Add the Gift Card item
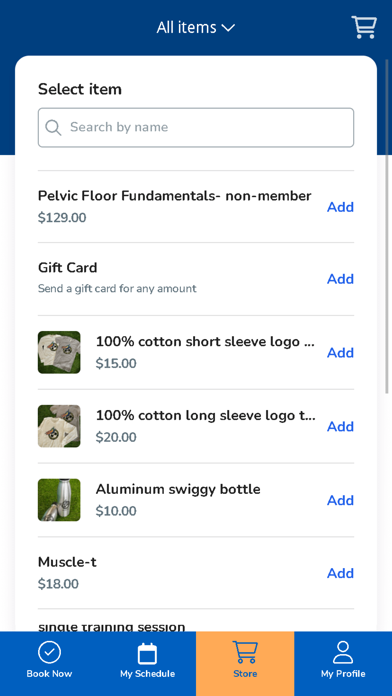Screen dimensions: 392x696 pos(341,279)
